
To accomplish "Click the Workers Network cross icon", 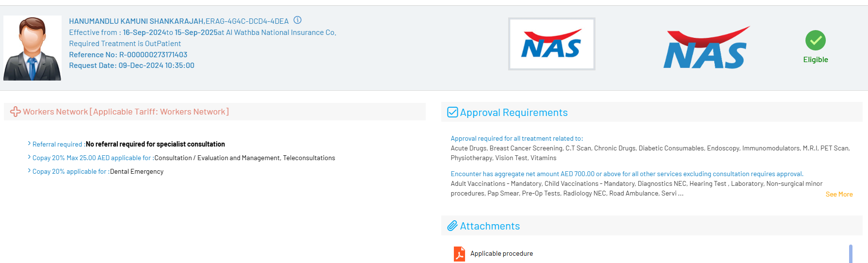I will [x=16, y=112].
